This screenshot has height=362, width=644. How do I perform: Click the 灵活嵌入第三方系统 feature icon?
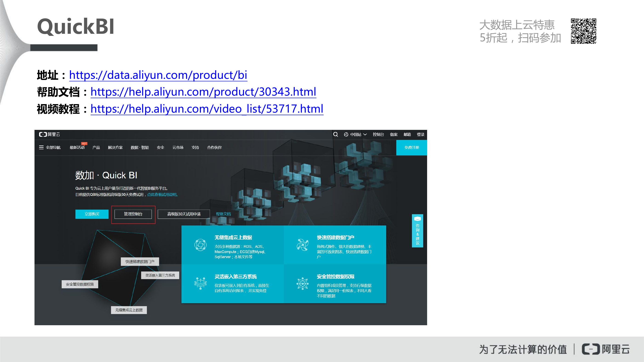pos(201,283)
